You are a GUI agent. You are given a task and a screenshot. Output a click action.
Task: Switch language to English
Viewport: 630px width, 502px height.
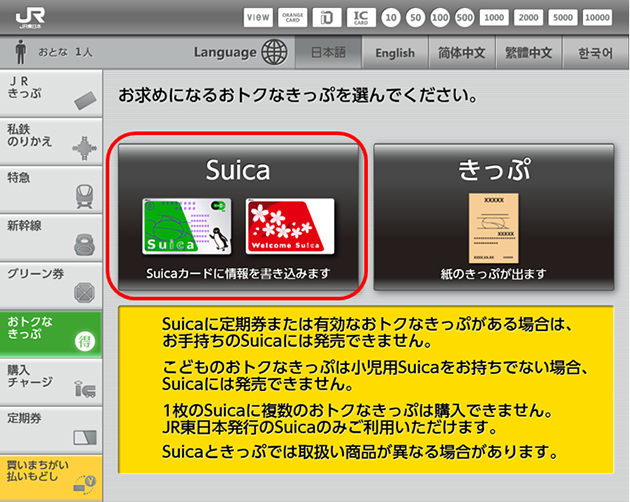395,53
